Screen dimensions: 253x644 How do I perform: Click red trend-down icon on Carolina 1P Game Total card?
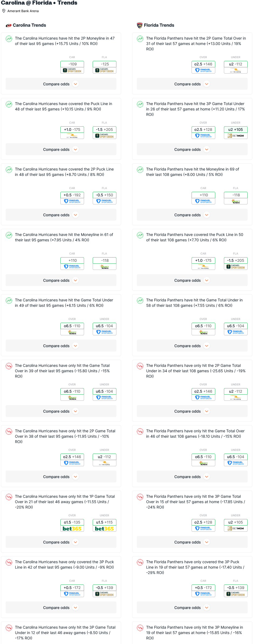pos(9,497)
